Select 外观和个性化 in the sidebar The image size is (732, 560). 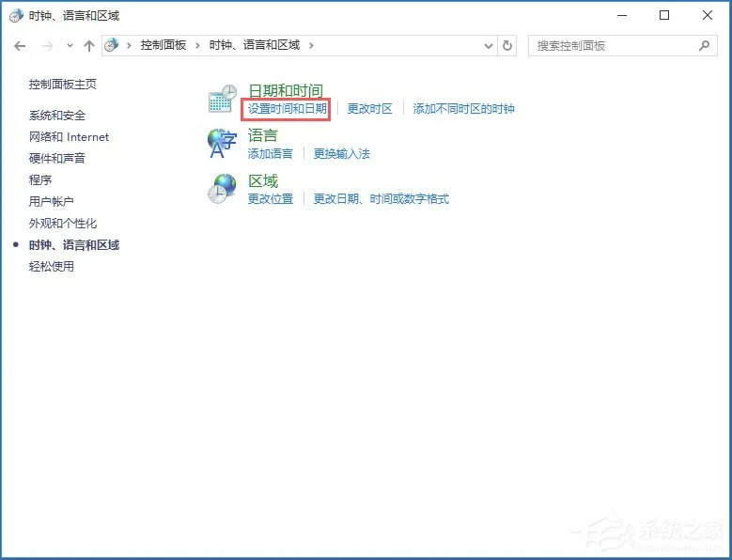pyautogui.click(x=62, y=224)
